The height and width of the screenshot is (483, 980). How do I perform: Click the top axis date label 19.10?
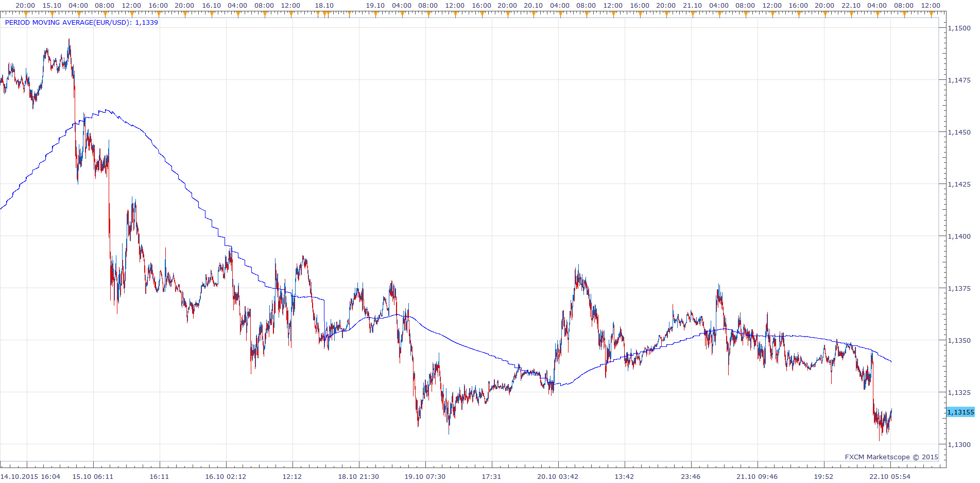pyautogui.click(x=375, y=6)
